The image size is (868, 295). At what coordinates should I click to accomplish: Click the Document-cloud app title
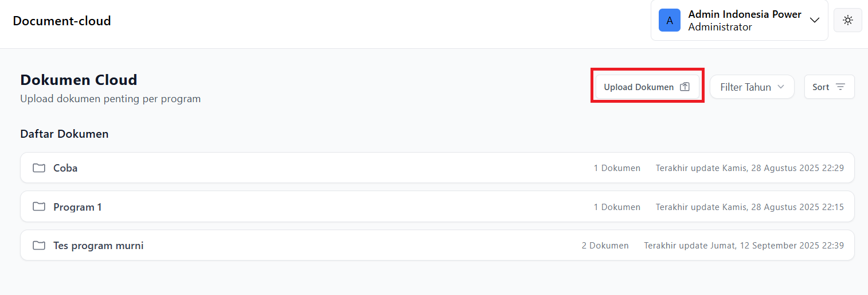(62, 21)
